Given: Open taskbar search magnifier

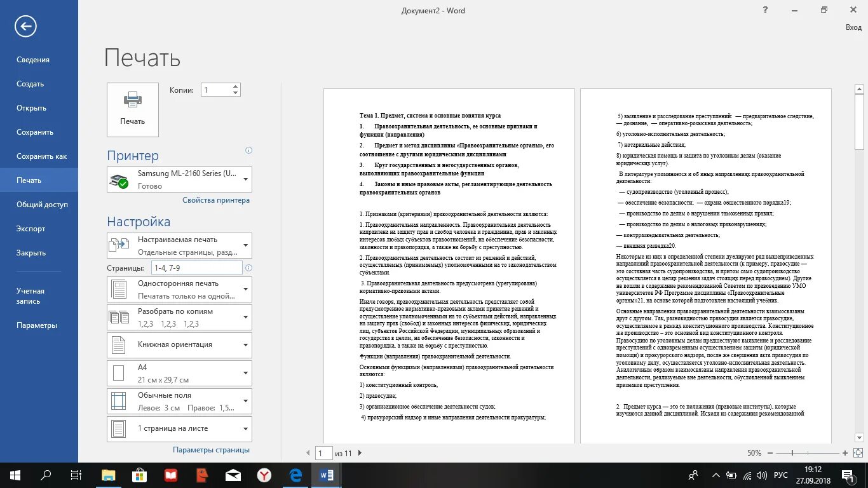Looking at the screenshot, I should coord(46,475).
